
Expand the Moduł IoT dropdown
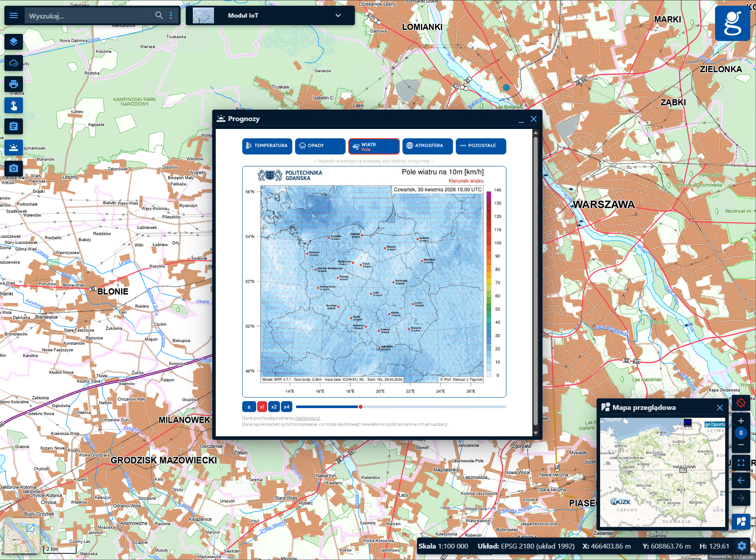click(x=338, y=15)
